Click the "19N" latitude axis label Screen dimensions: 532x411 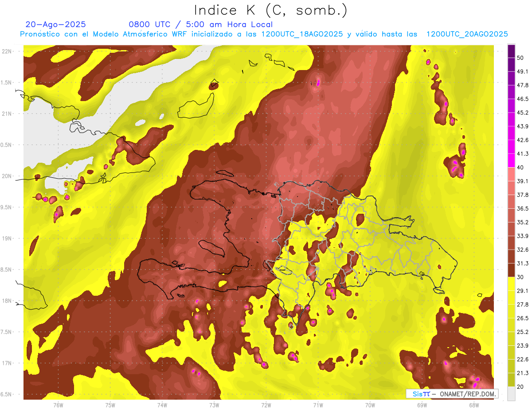pos(7,239)
